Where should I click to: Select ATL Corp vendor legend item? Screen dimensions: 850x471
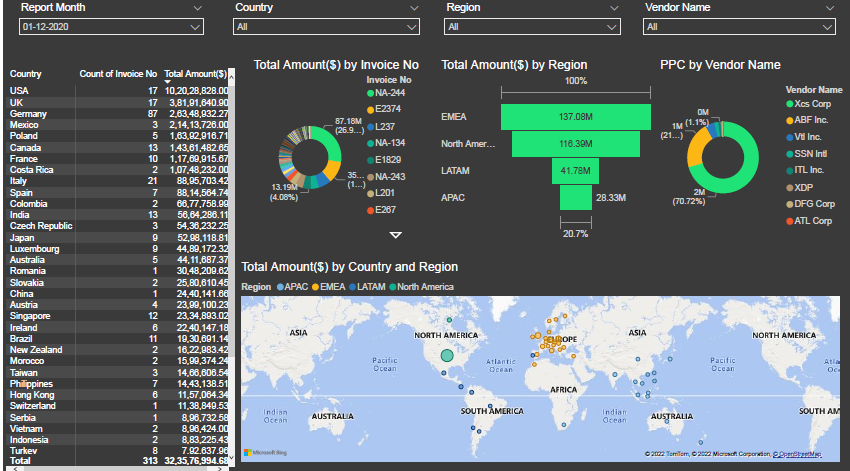(809, 221)
